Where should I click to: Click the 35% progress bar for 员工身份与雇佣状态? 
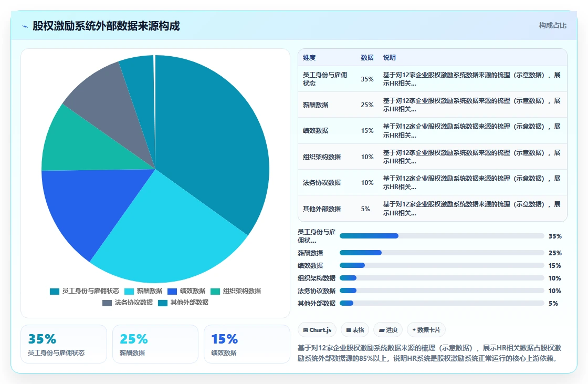(442, 236)
